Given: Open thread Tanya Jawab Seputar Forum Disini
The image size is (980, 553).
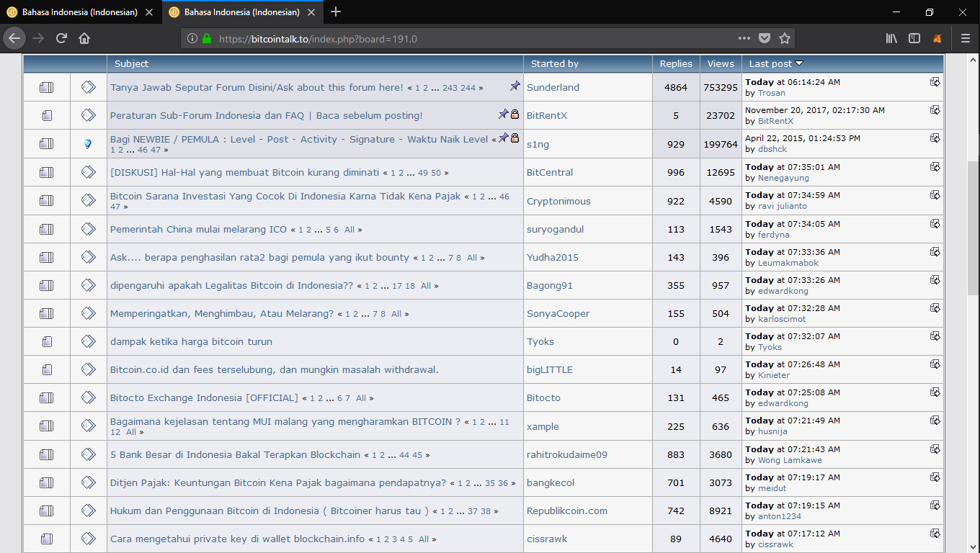Looking at the screenshot, I should coord(257,87).
